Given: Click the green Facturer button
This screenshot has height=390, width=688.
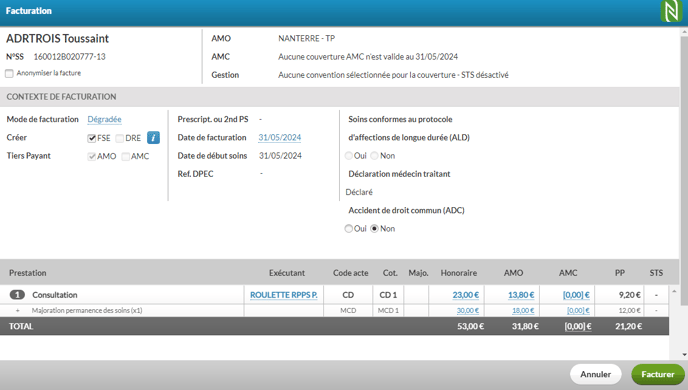Looking at the screenshot, I should tap(658, 374).
